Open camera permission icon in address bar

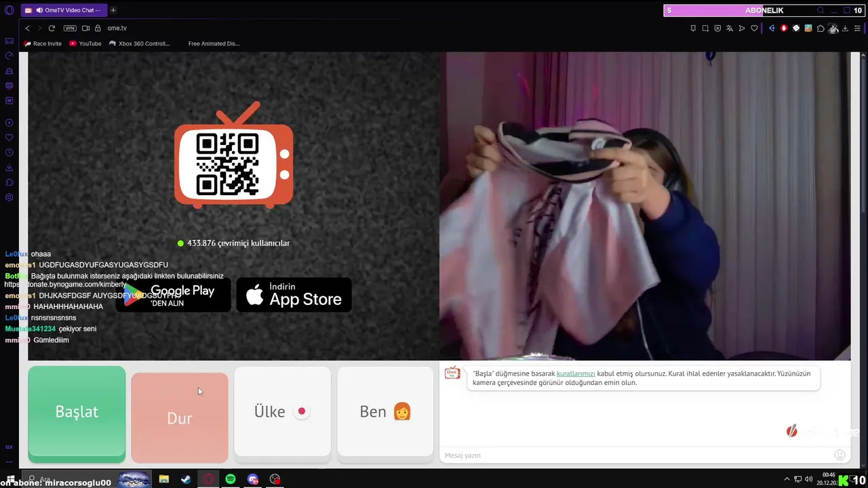click(x=85, y=28)
